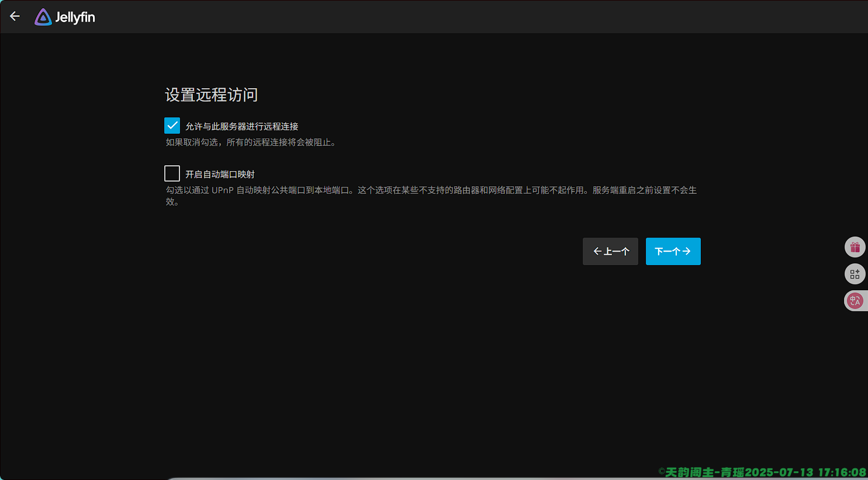Click the Jellyfin logo
Image resolution: width=868 pixels, height=480 pixels.
[x=64, y=17]
